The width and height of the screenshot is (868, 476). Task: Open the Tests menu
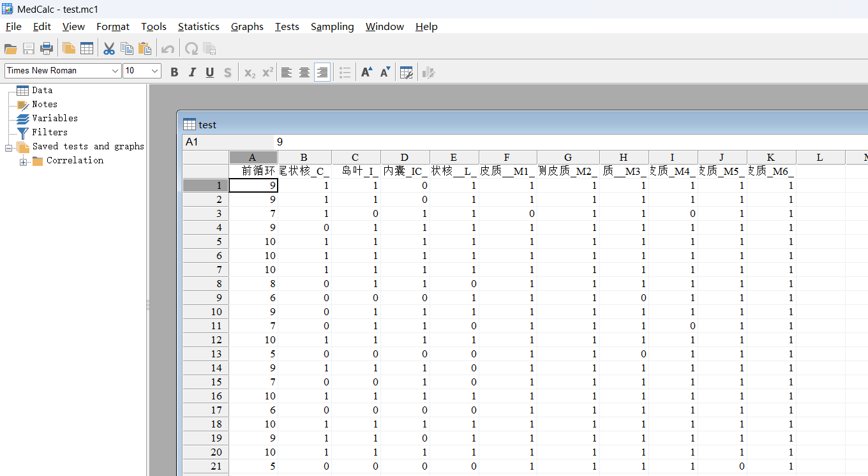(287, 26)
